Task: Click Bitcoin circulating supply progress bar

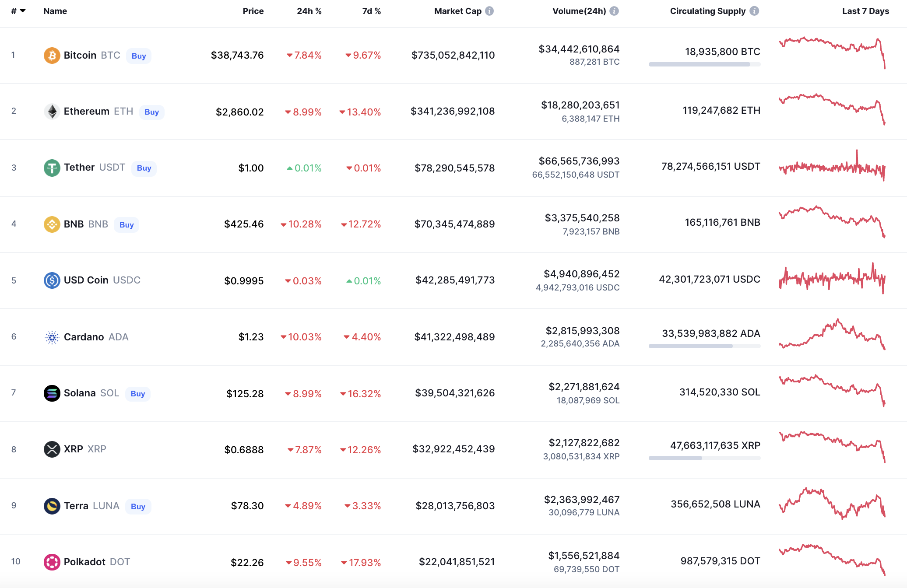Action: pos(704,64)
